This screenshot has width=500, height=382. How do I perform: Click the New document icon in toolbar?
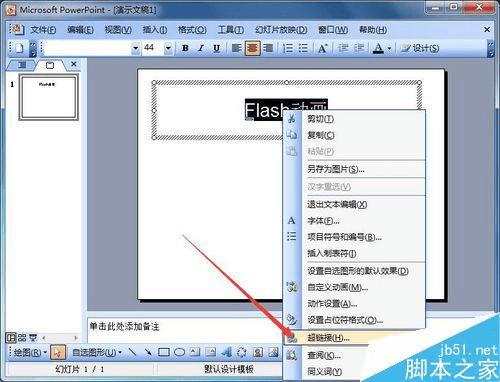click(x=19, y=48)
